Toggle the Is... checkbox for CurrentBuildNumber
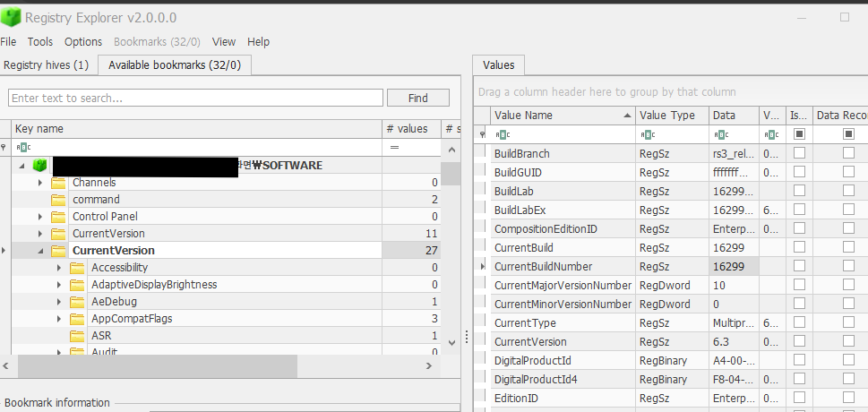 799,266
